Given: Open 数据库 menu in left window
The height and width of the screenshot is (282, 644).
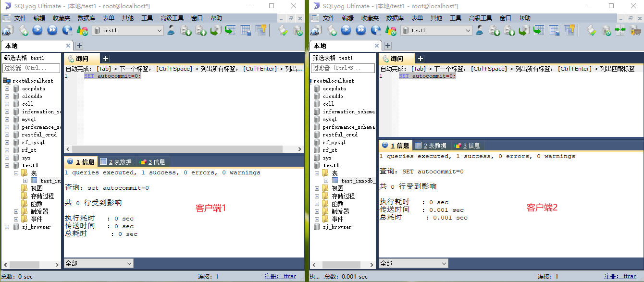Looking at the screenshot, I should click(x=87, y=18).
